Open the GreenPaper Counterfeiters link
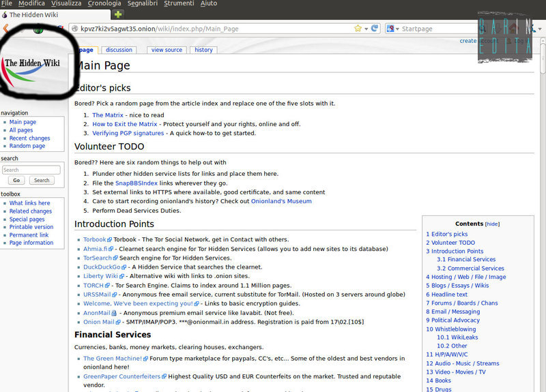The image size is (546, 392). point(121,377)
